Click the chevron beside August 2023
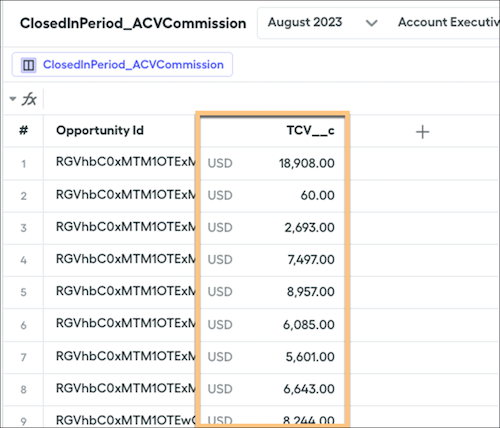The image size is (500, 428). [371, 23]
